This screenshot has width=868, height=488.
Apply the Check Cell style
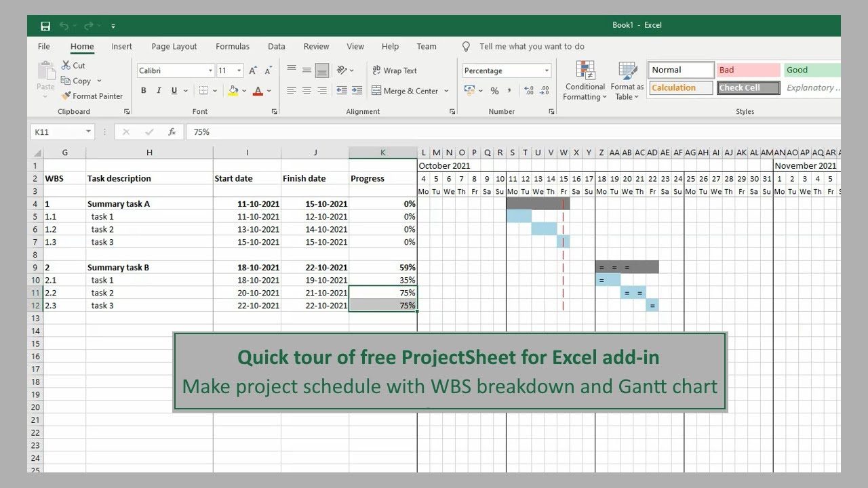[x=748, y=87]
